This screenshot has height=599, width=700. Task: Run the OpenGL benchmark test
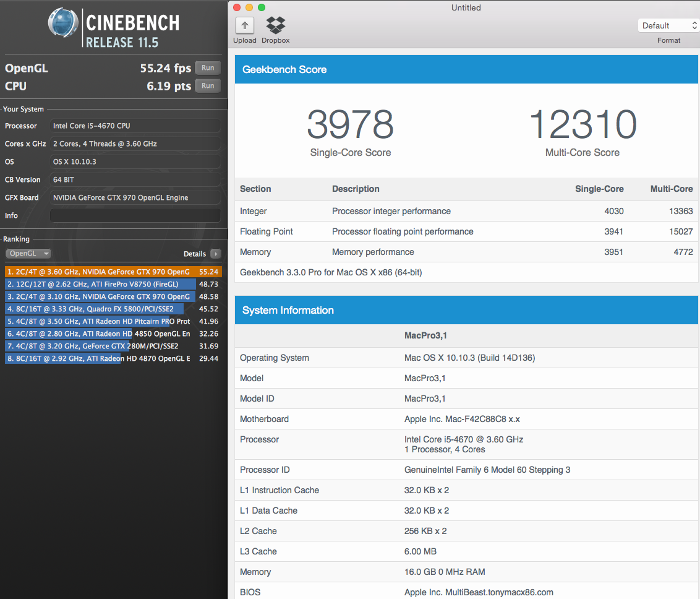pyautogui.click(x=208, y=68)
